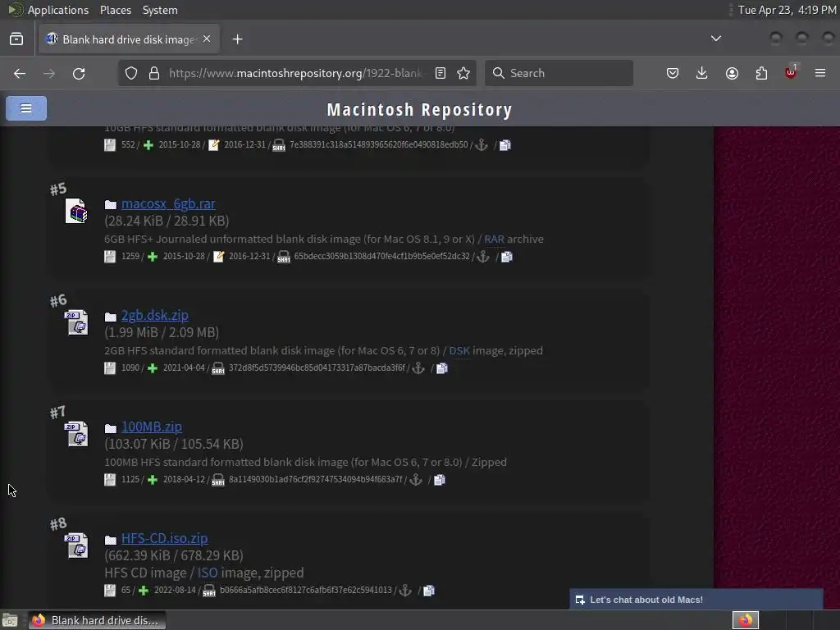The height and width of the screenshot is (630, 840).
Task: Open the Firefox application menu
Action: (x=820, y=73)
